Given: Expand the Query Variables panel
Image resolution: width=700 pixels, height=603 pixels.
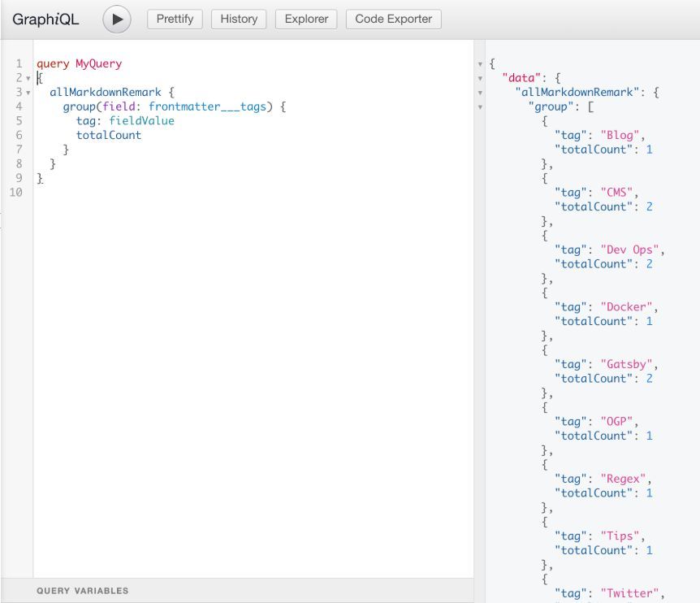Looking at the screenshot, I should coord(237,591).
